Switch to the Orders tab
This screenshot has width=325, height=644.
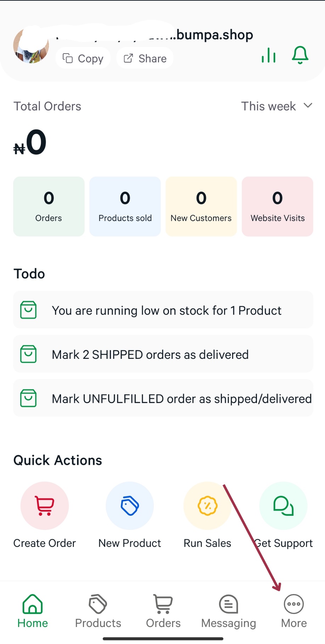tap(163, 611)
